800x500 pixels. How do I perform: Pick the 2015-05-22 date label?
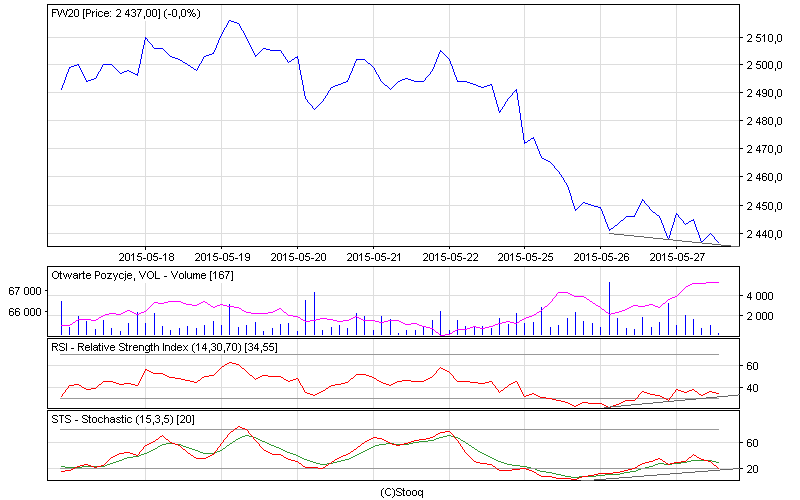click(449, 256)
